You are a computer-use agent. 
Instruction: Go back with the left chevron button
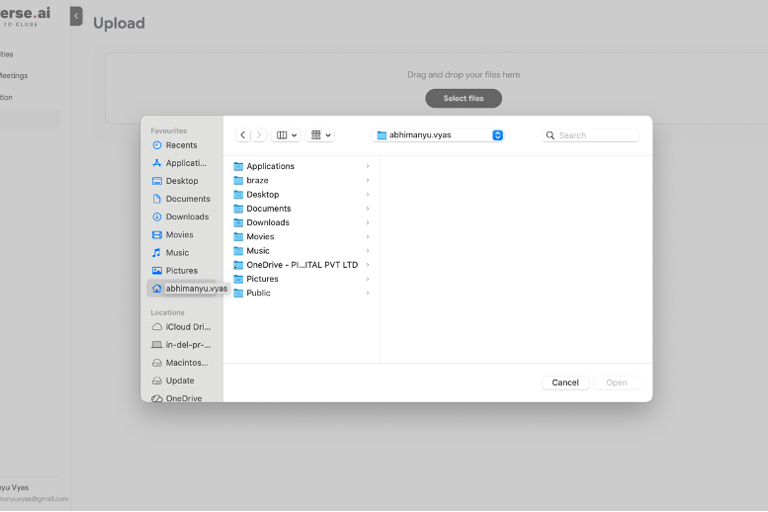pos(243,135)
